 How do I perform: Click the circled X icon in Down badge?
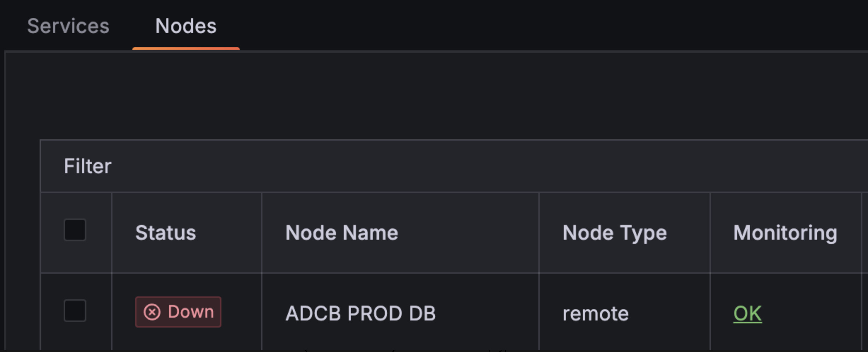152,312
